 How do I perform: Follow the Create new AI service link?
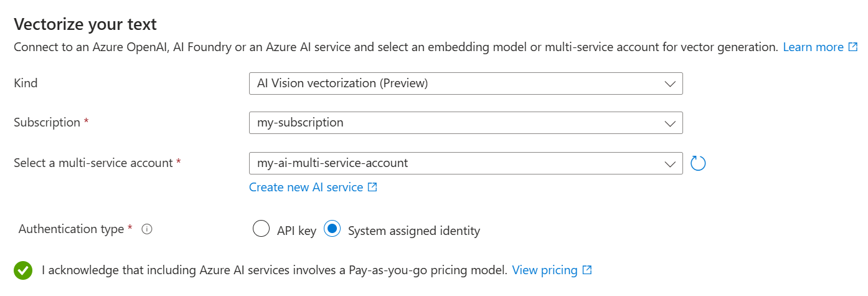coord(306,187)
